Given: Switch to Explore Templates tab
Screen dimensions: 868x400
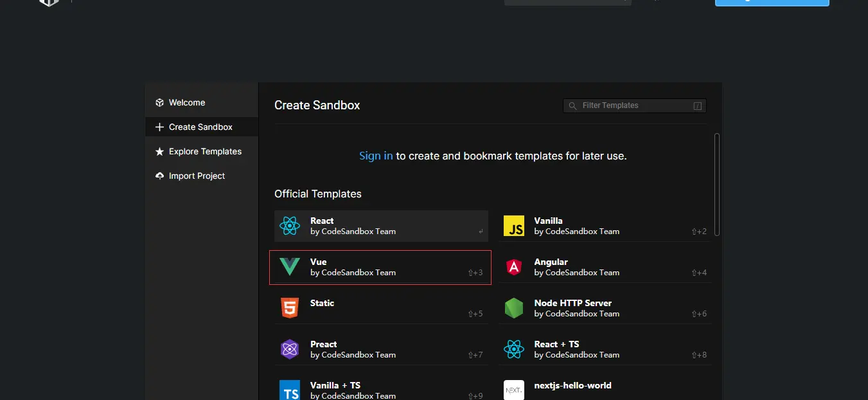Looking at the screenshot, I should click(x=204, y=152).
